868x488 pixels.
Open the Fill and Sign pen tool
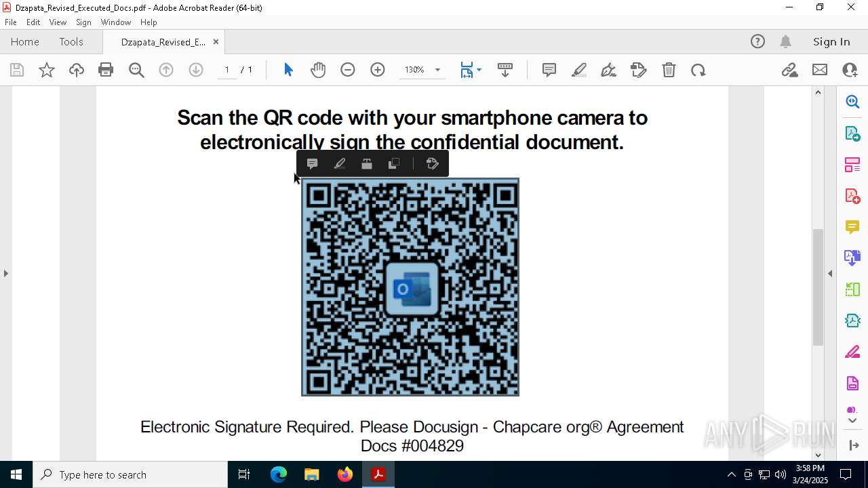pos(609,70)
